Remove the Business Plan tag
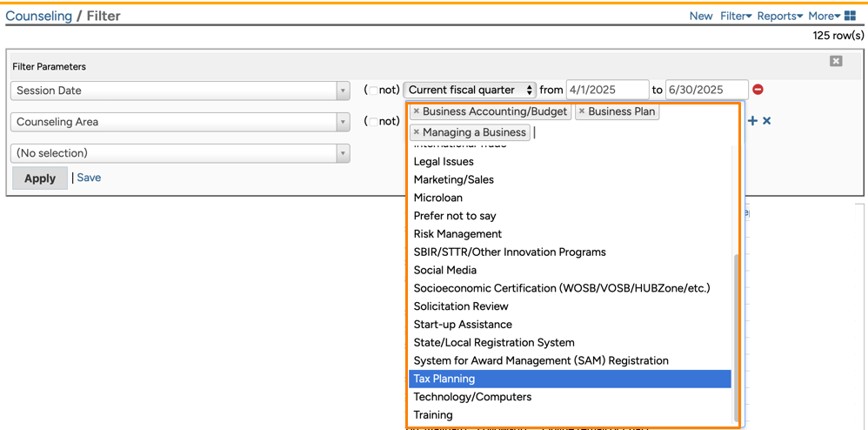Image resolution: width=868 pixels, height=430 pixels. [582, 111]
